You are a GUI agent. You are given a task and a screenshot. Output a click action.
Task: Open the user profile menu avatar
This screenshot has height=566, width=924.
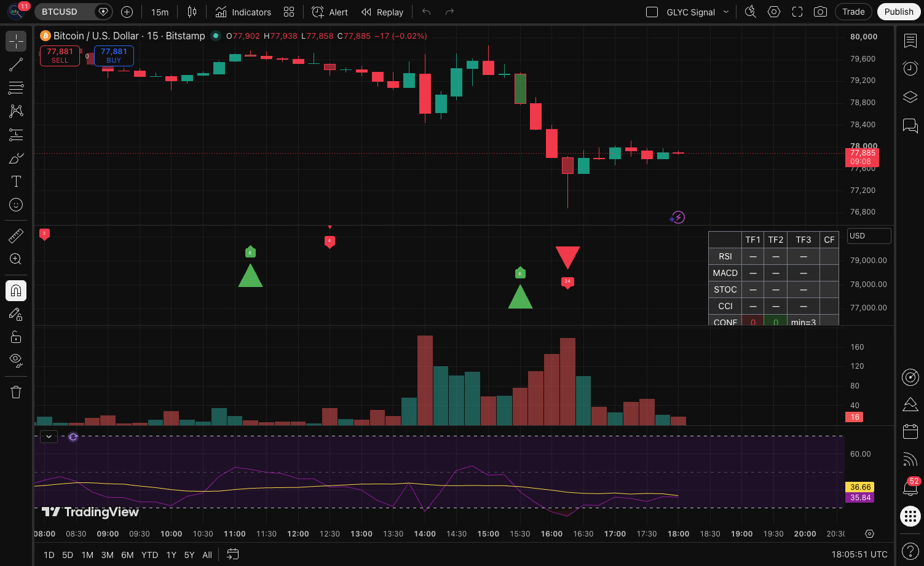pyautogui.click(x=16, y=12)
